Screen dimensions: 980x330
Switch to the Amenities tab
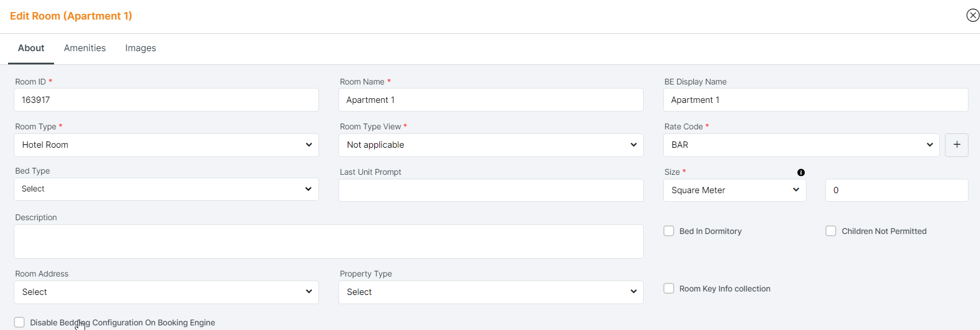[84, 48]
